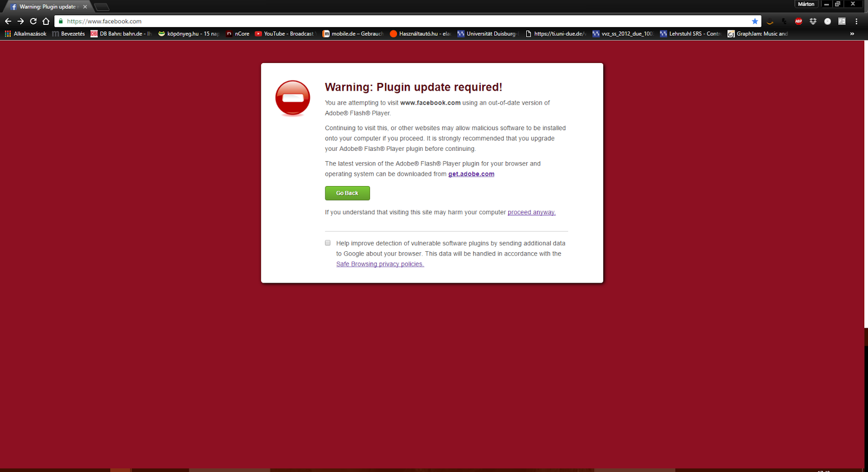Close the Warning: Plugin update tab
868x472 pixels.
85,7
